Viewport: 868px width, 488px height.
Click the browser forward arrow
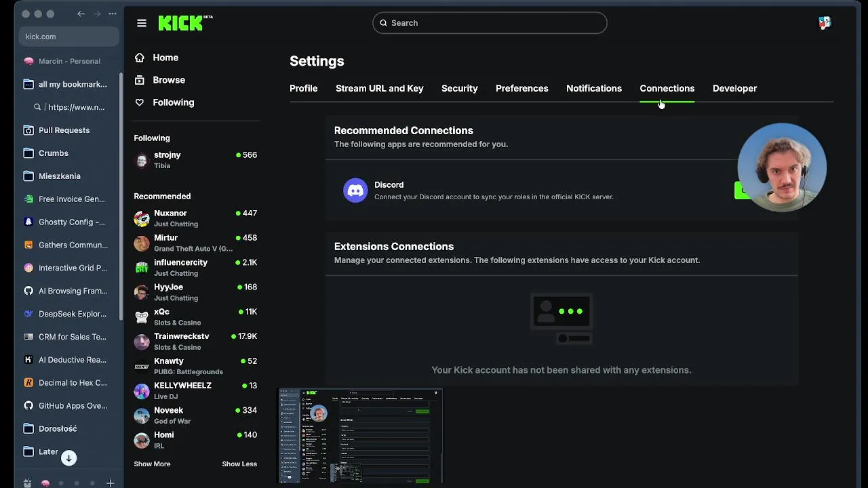97,14
